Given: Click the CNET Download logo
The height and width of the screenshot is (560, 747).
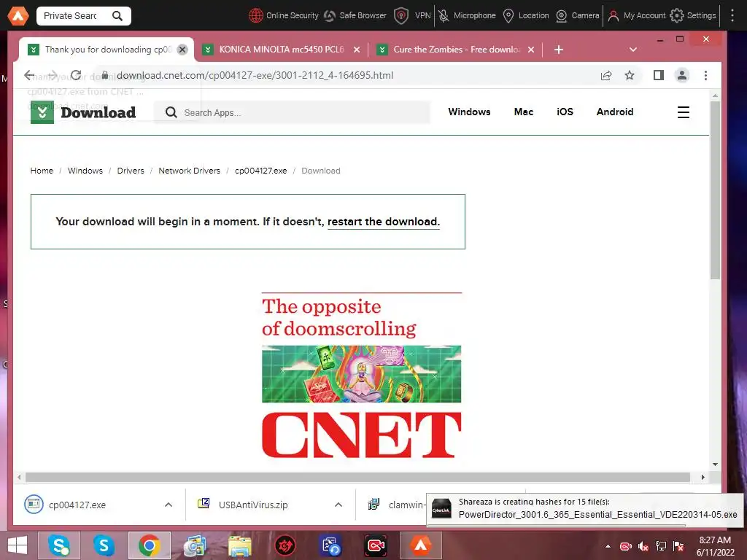Looking at the screenshot, I should click(x=83, y=112).
